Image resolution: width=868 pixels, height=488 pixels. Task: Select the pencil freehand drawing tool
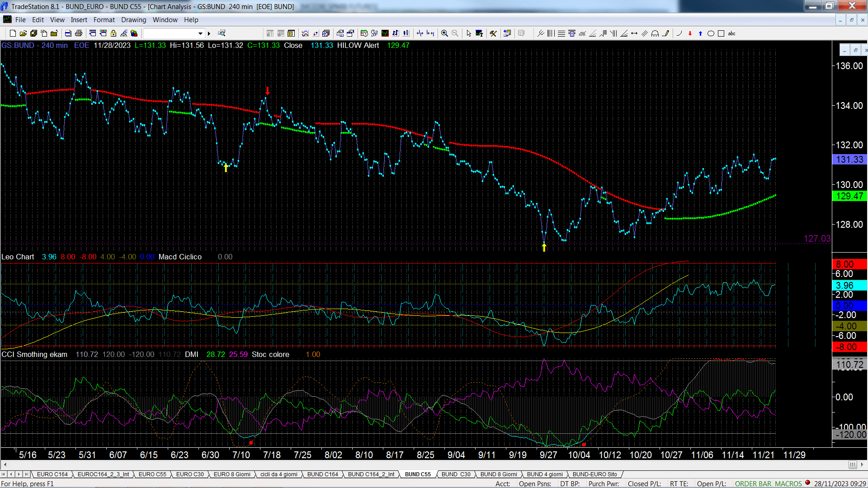pos(666,33)
